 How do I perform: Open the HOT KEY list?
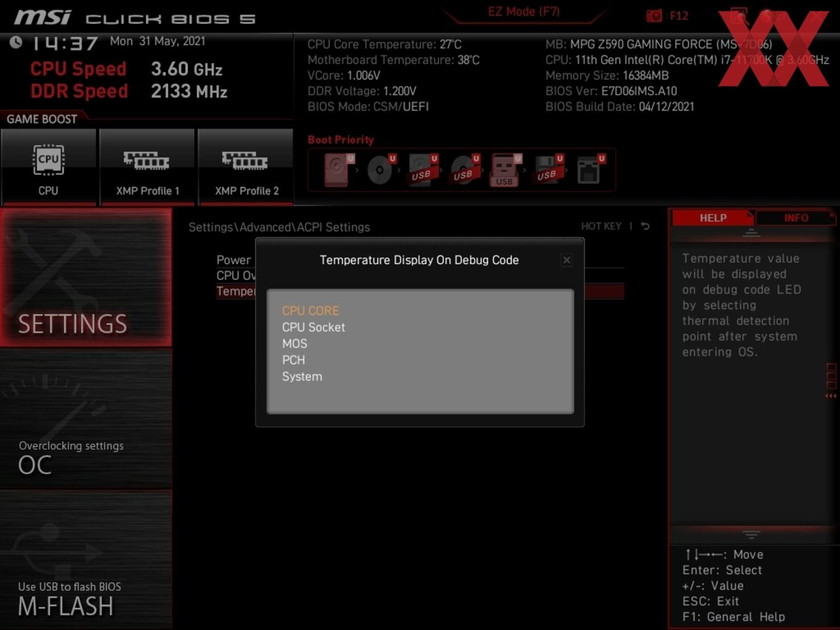[x=601, y=226]
